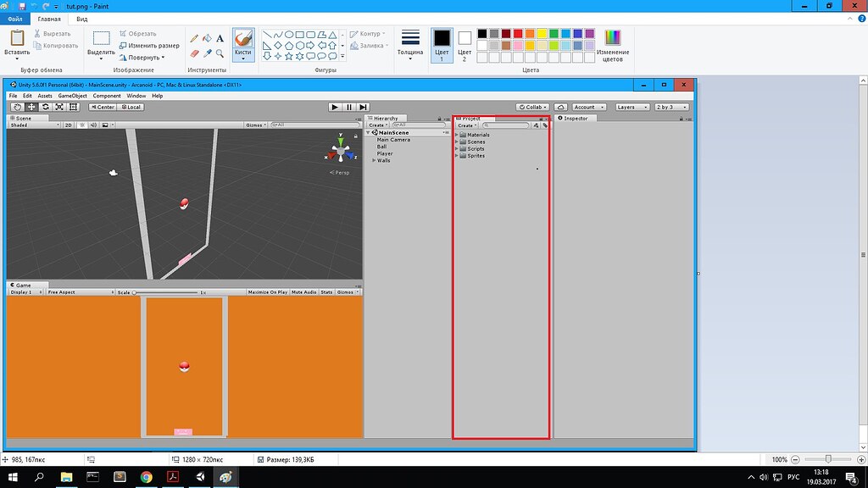Switch to the Game view tab
The width and height of the screenshot is (868, 488).
tap(21, 285)
